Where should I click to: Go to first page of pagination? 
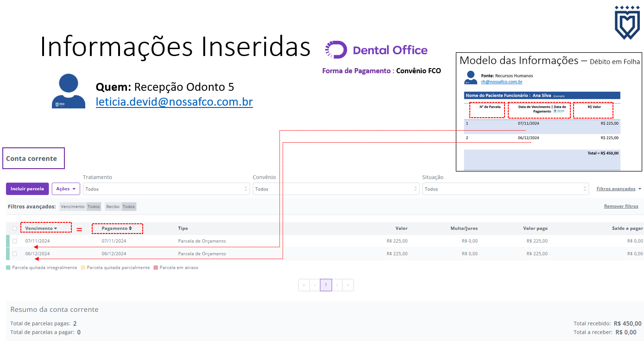pos(304,285)
